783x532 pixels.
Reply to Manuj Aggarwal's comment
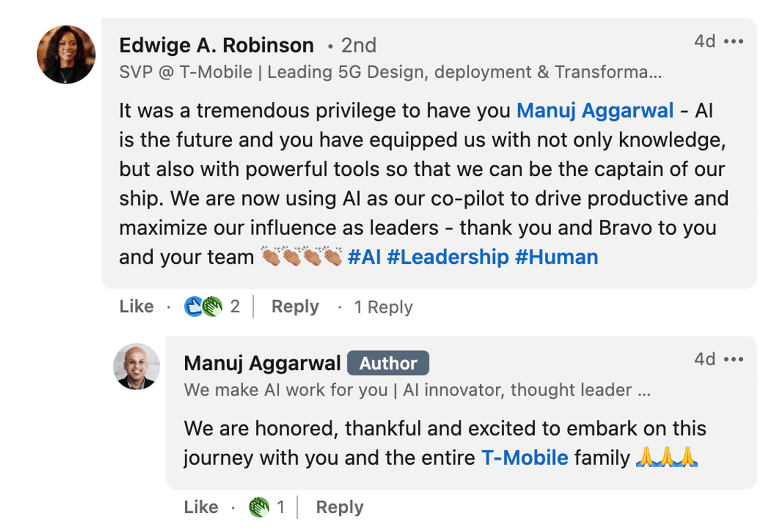339,507
